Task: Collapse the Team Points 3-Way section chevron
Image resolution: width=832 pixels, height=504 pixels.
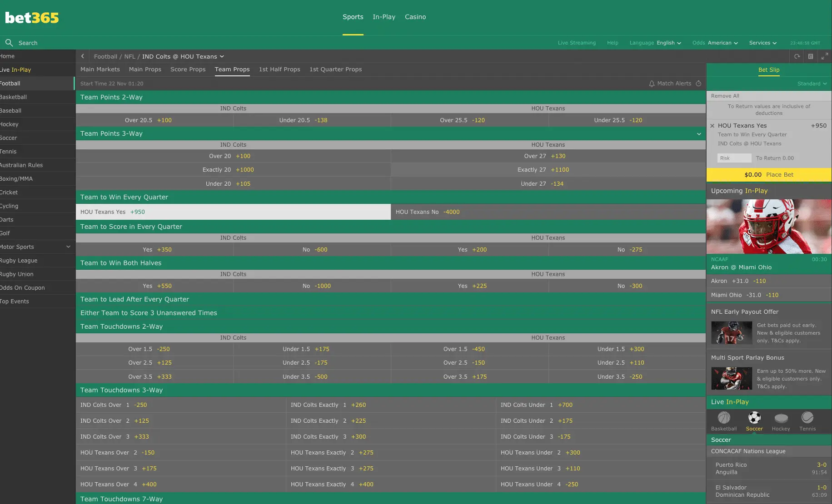Action: 699,134
